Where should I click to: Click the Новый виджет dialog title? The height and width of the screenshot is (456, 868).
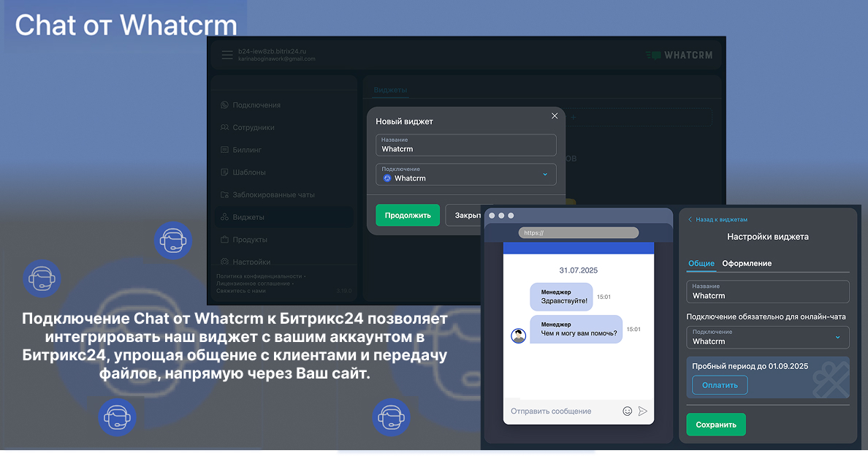(x=404, y=121)
